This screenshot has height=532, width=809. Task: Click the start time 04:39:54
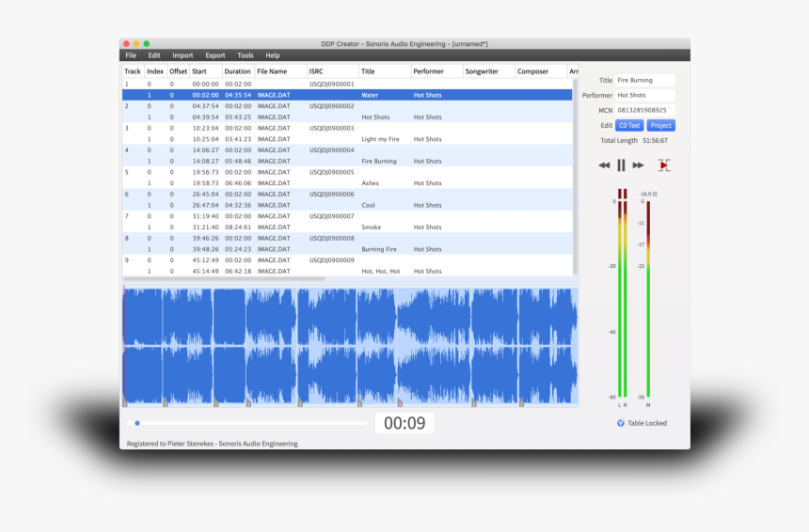pyautogui.click(x=205, y=117)
